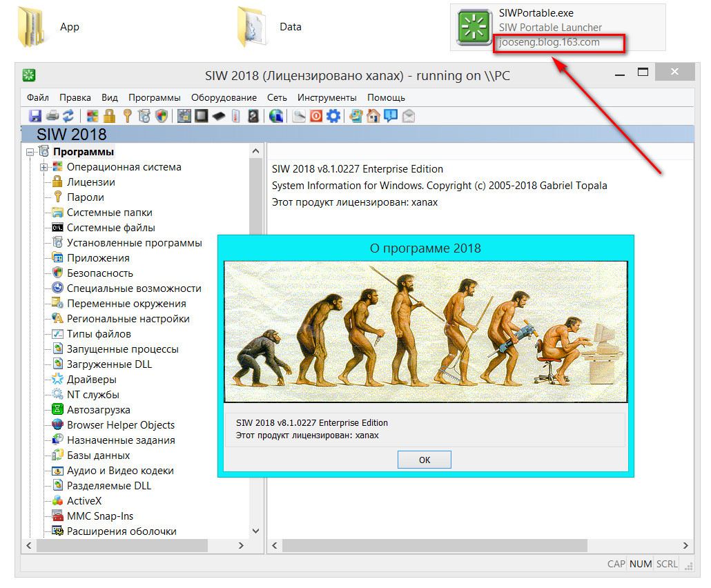Viewport: 711px width, 588px height.
Task: Click the globe network toolbar icon
Action: (276, 116)
